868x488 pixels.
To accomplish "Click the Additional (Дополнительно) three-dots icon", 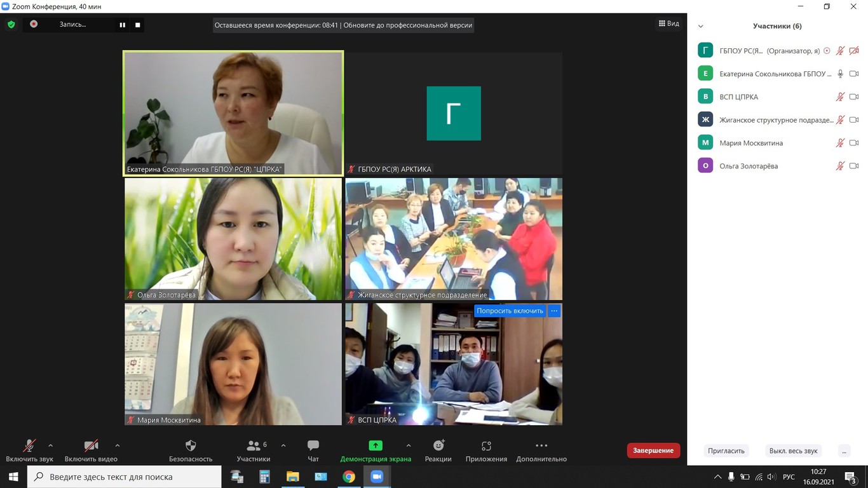I will point(541,446).
